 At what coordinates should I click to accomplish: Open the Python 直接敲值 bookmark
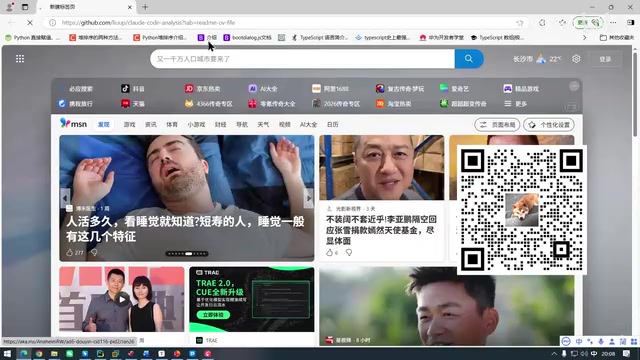coord(32,38)
